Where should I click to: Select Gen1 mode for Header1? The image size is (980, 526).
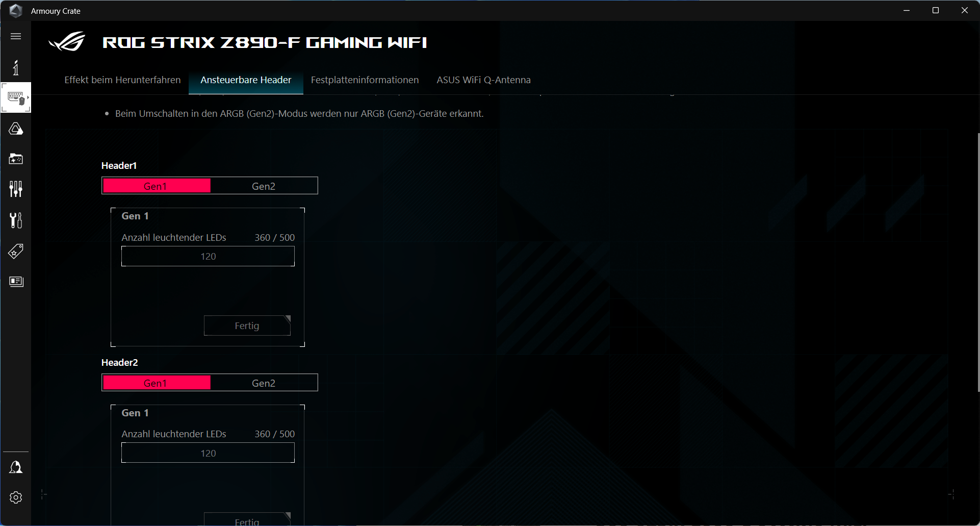157,186
